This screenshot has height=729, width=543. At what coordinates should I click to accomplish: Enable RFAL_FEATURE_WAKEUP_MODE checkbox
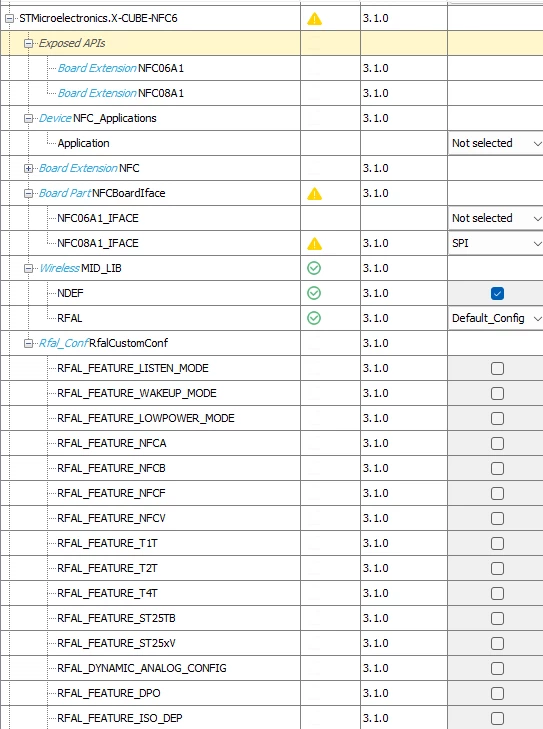pyautogui.click(x=497, y=393)
